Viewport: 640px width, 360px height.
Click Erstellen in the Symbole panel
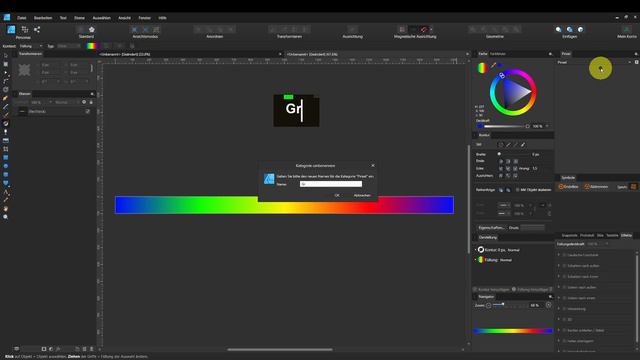point(568,187)
